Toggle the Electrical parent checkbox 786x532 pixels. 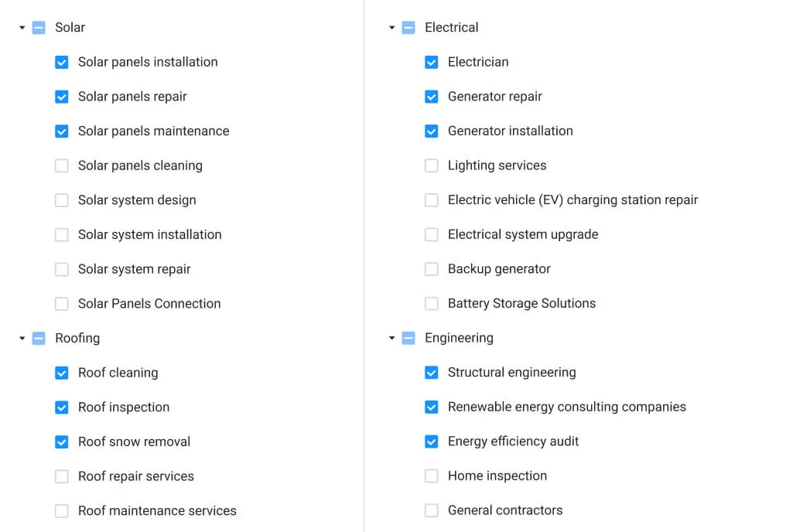[408, 28]
